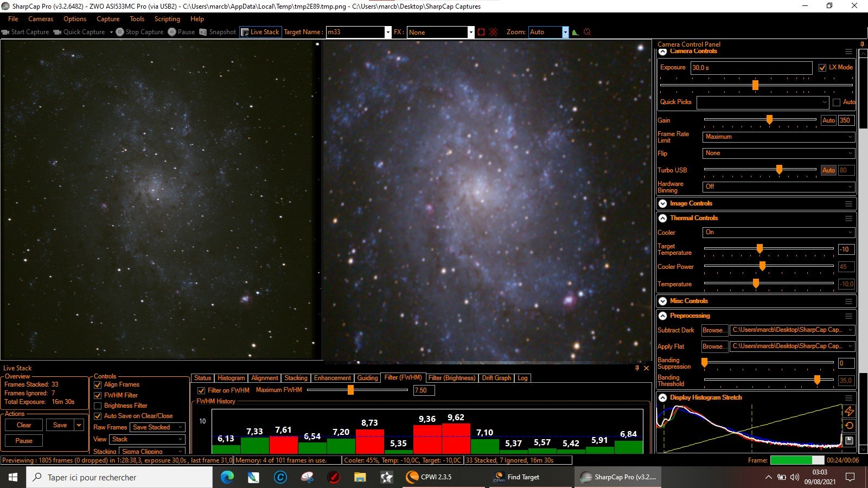This screenshot has height=488, width=868.
Task: Open the Cameras menu
Action: click(41, 19)
